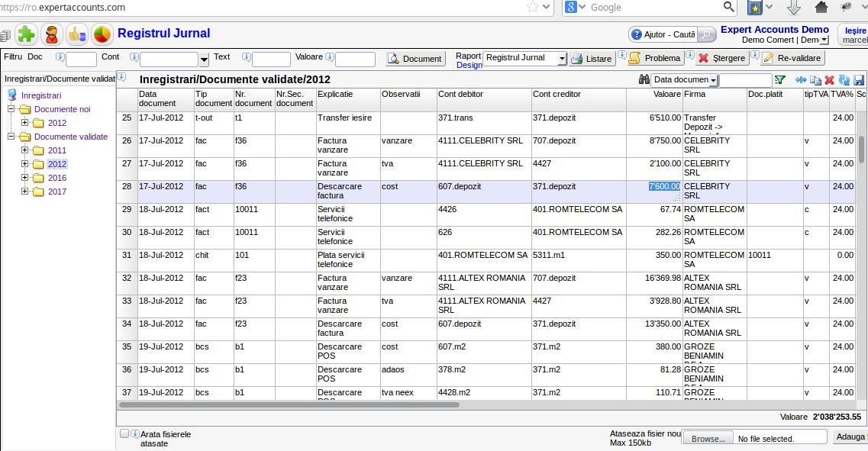
Task: Click the Browse... file button
Action: 708,438
